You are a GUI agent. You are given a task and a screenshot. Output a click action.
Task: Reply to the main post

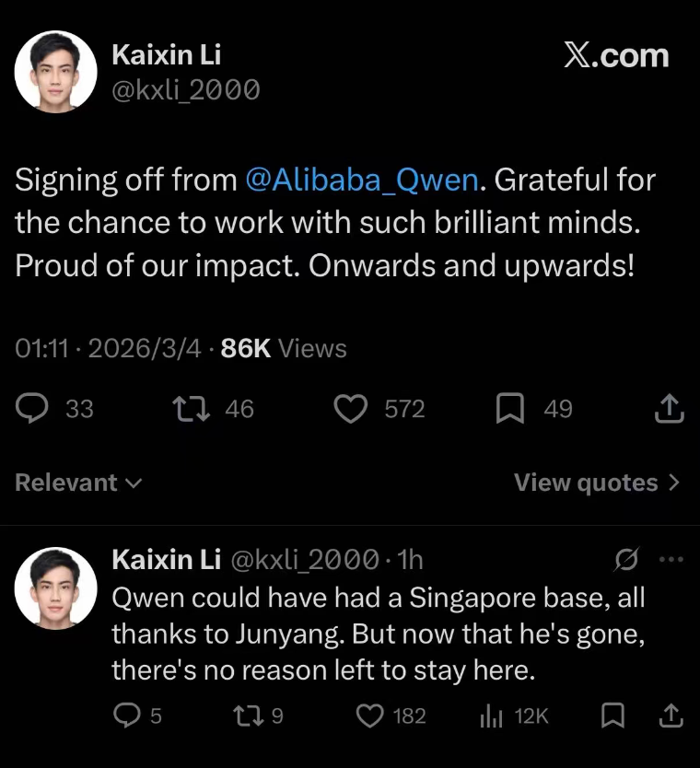34,408
